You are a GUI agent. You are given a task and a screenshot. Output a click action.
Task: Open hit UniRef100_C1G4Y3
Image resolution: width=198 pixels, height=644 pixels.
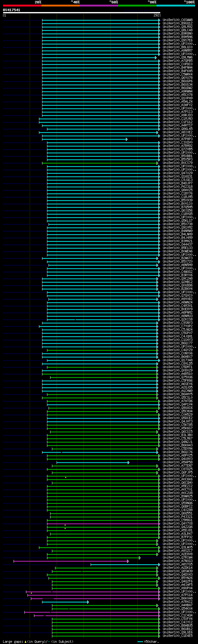tap(178, 340)
